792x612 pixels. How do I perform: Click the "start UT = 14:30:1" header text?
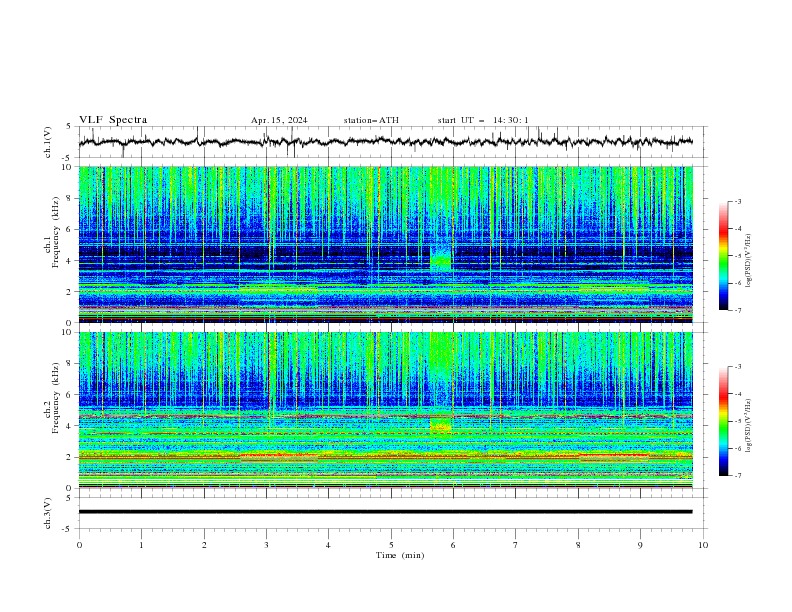point(483,120)
